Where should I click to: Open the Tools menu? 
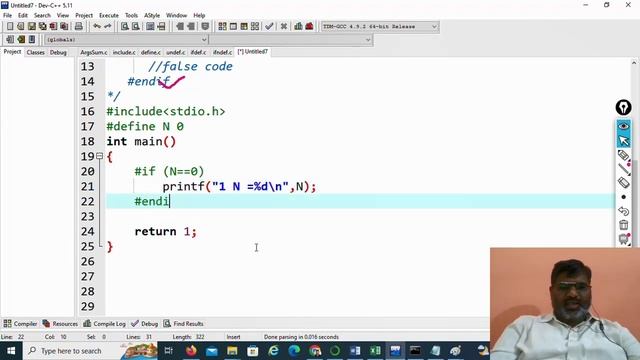(x=131, y=15)
